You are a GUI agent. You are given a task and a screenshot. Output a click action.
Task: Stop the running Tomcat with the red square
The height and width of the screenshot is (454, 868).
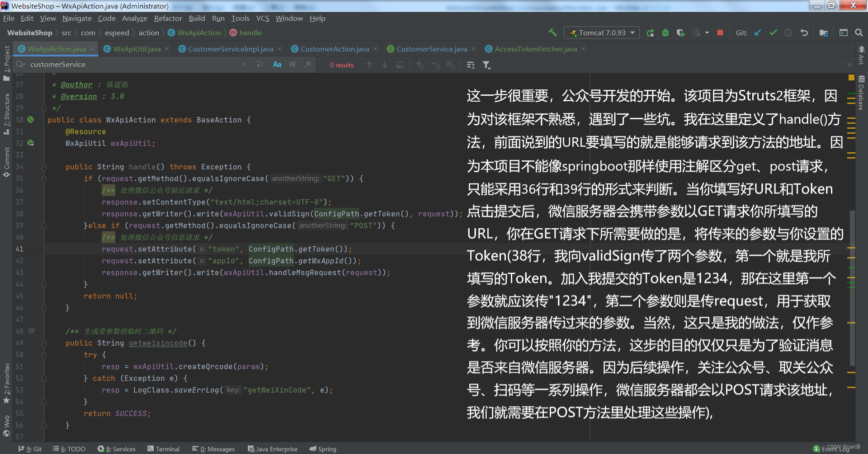click(720, 33)
